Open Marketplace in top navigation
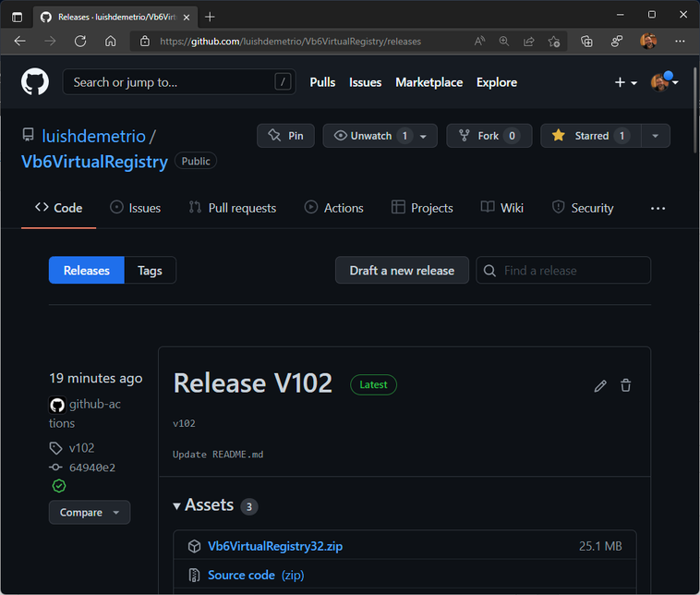The image size is (700, 595). click(429, 82)
